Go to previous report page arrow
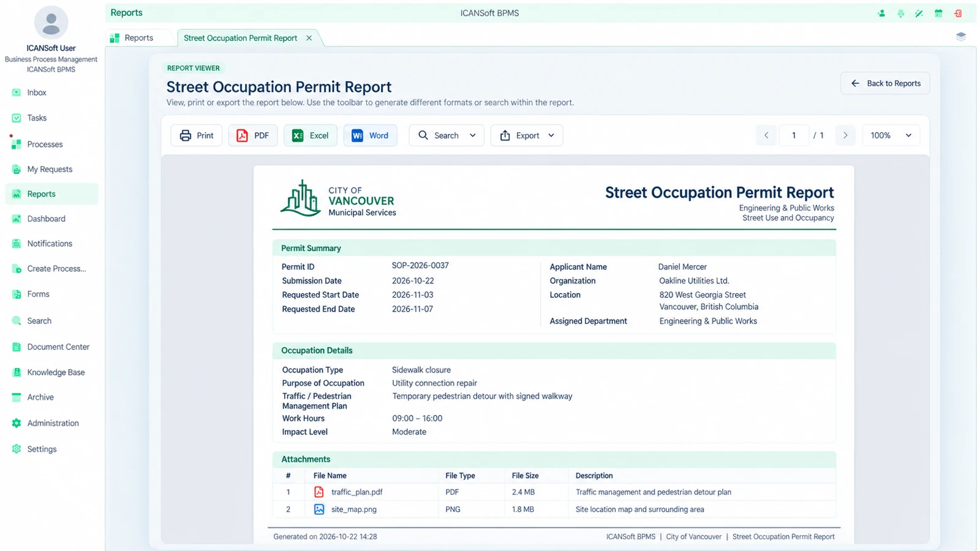 [766, 135]
